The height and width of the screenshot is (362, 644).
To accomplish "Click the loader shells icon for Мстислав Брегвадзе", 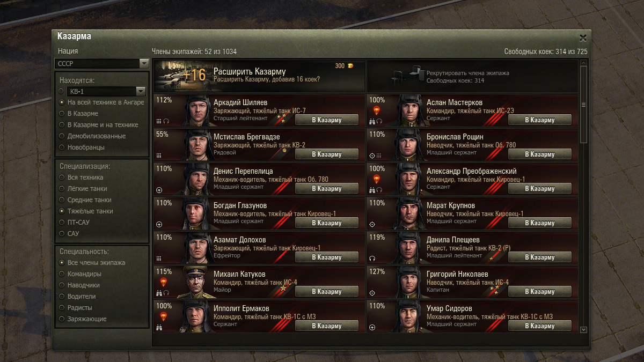I will point(159,156).
